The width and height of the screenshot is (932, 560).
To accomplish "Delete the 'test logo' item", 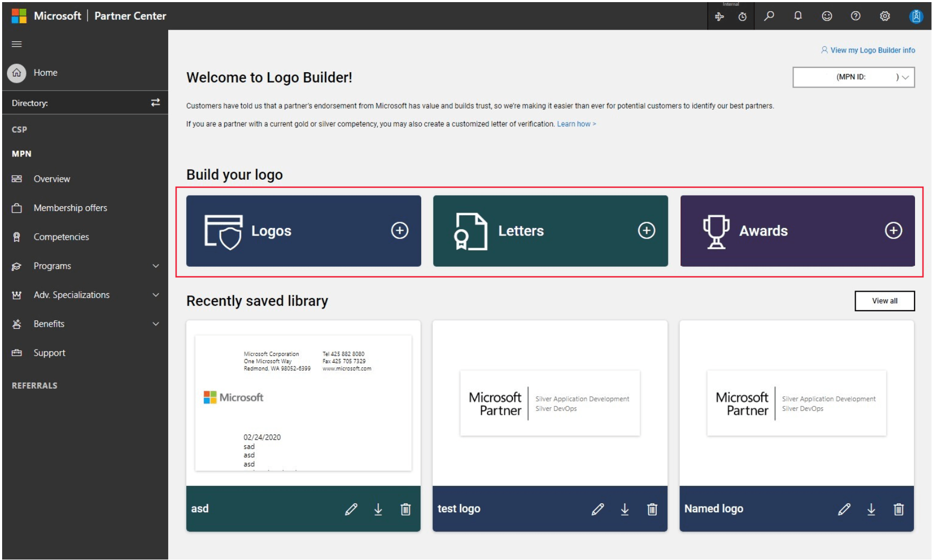I will [x=652, y=509].
